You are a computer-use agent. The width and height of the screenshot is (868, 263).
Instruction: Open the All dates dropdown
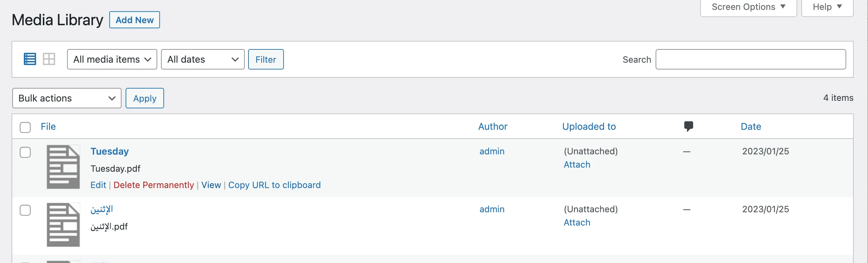pos(203,59)
